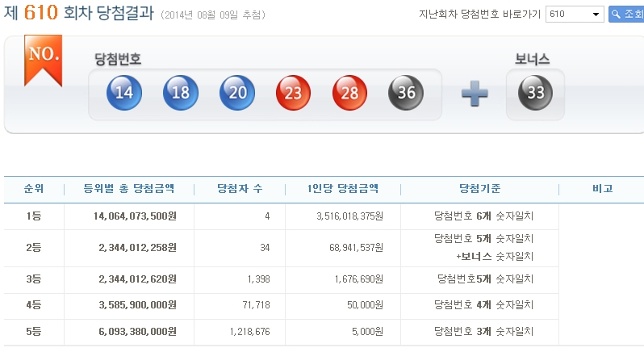Click the bonus ball numbered 33
The image size is (644, 352).
point(535,93)
